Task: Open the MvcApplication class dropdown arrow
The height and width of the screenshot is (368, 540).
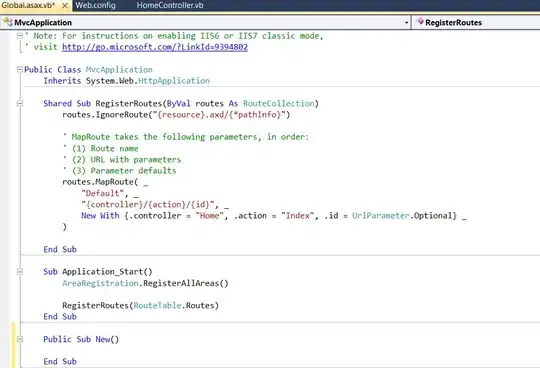Action: 406,23
